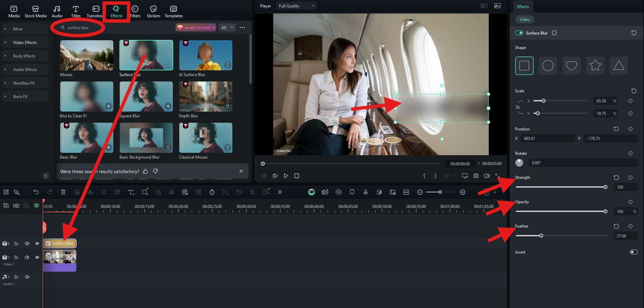Give thumbs down to search results
This screenshot has height=308, width=644.
(x=156, y=171)
